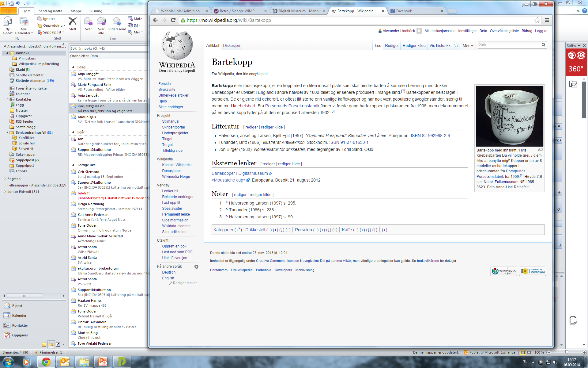
Task: Open Windows Start button
Action: point(8,362)
